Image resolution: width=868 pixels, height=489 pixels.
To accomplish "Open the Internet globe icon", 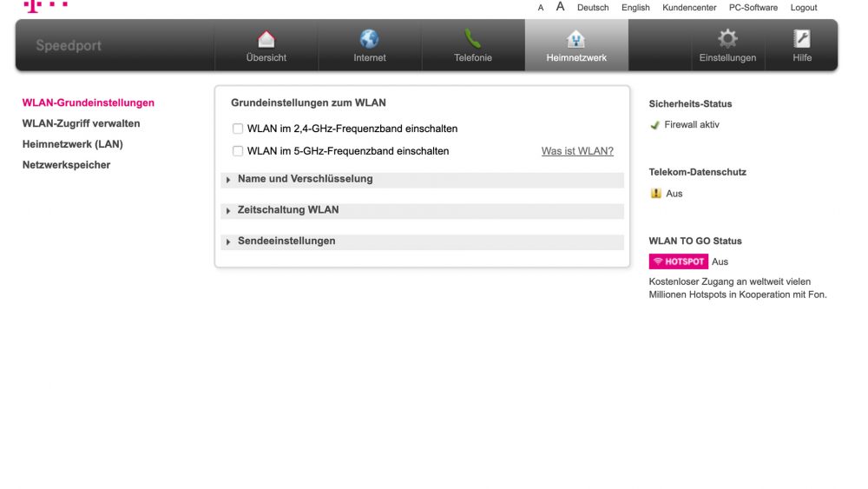I will point(369,39).
